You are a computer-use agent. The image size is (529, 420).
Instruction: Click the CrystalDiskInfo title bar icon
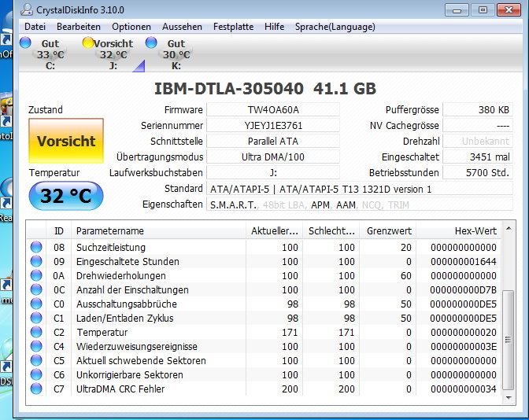(27, 9)
